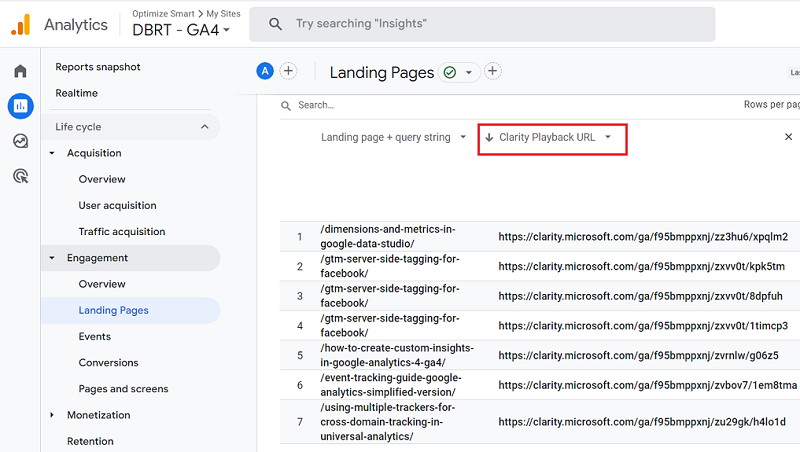Collapse the Life cycle section

click(205, 127)
